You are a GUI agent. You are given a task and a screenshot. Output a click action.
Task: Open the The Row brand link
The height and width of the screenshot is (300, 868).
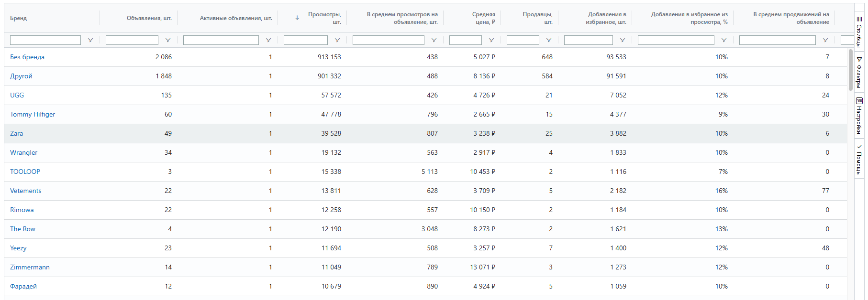23,229
